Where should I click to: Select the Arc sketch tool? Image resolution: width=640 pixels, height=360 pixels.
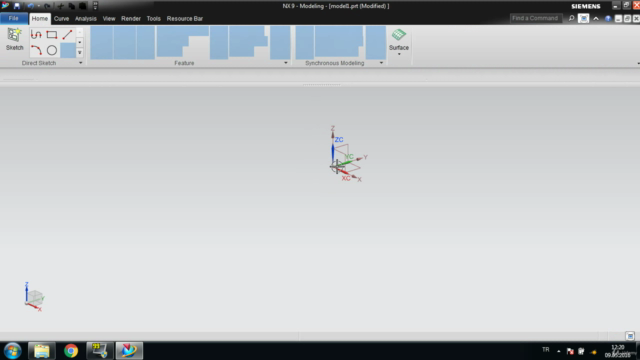pyautogui.click(x=36, y=50)
